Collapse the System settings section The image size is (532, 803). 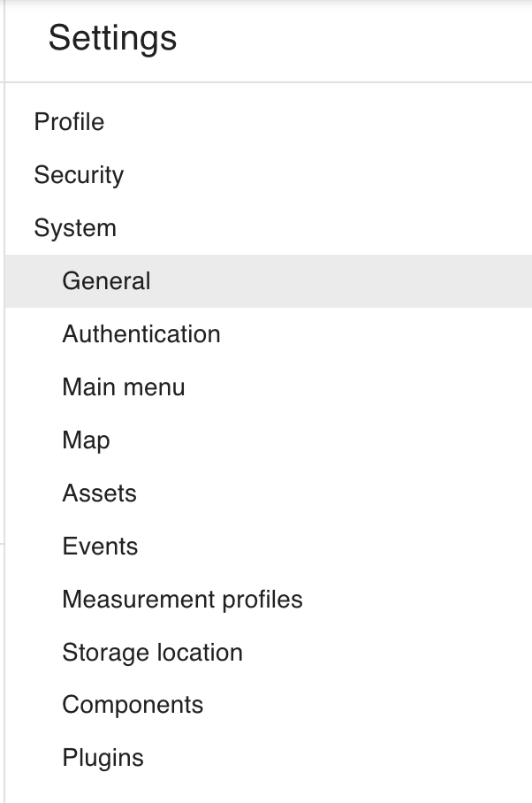click(x=75, y=228)
